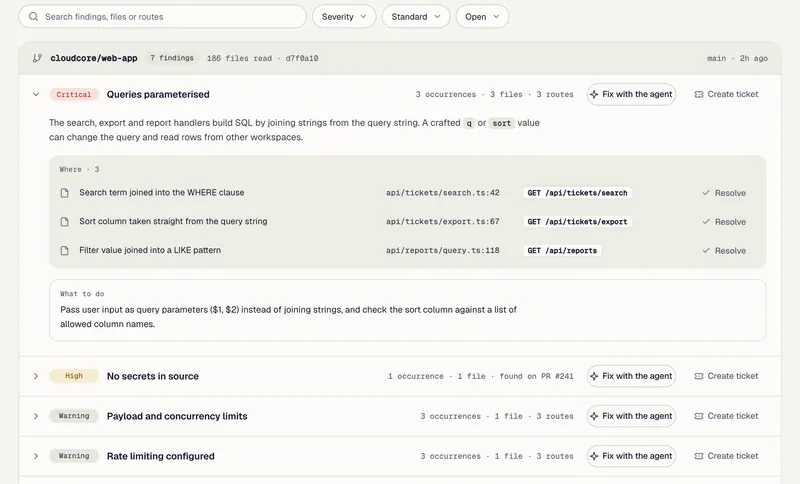Click the 'No secrets in source' title
Image resolution: width=800 pixels, height=484 pixels.
point(153,376)
